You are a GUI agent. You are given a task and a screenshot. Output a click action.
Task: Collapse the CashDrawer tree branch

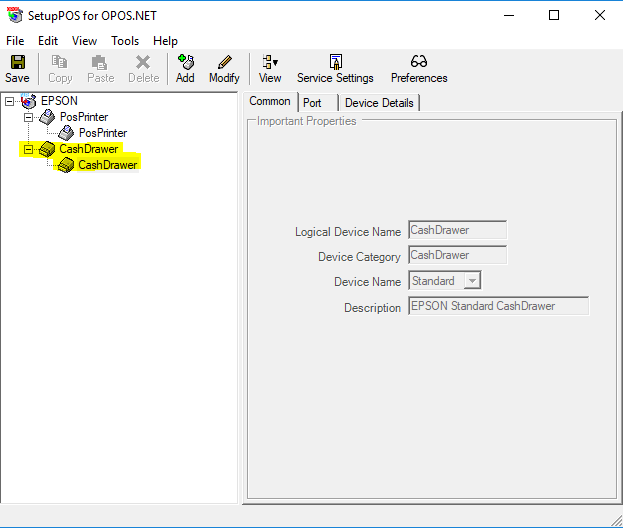click(28, 150)
